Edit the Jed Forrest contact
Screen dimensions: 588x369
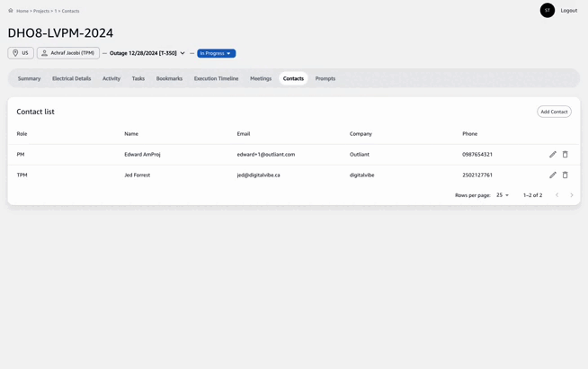[x=553, y=175]
